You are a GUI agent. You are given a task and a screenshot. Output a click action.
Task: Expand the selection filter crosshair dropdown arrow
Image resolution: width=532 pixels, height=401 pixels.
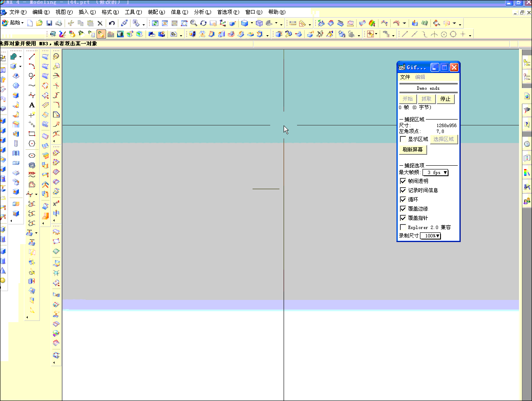376,34
